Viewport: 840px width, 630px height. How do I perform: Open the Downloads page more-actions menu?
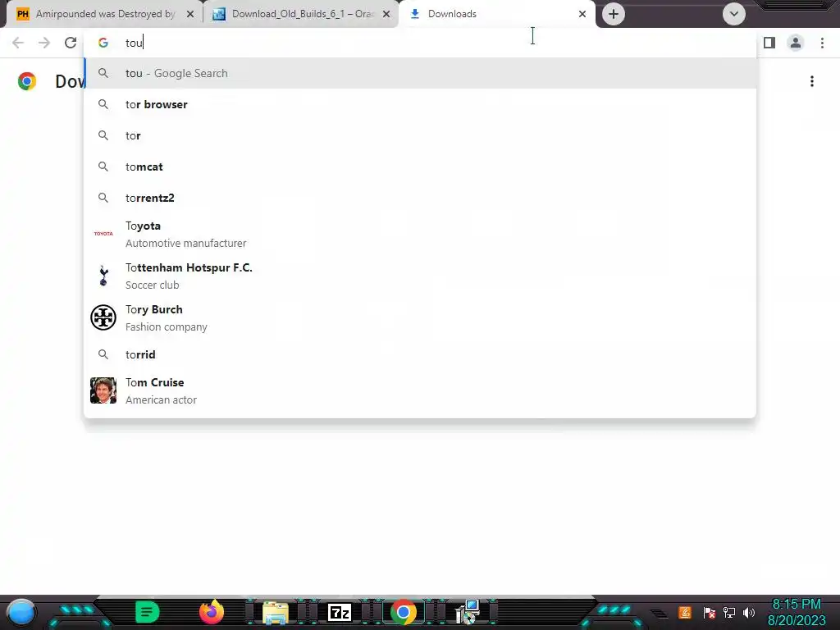click(x=812, y=81)
